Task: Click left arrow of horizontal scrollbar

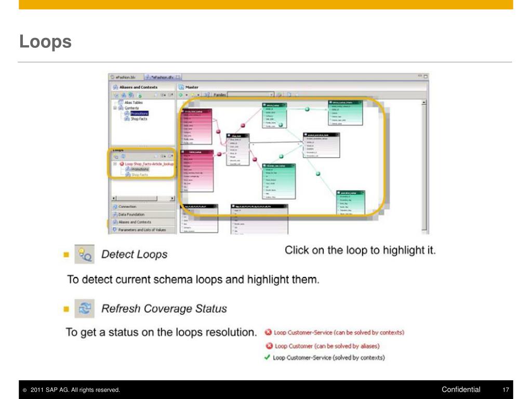Action: [114, 198]
